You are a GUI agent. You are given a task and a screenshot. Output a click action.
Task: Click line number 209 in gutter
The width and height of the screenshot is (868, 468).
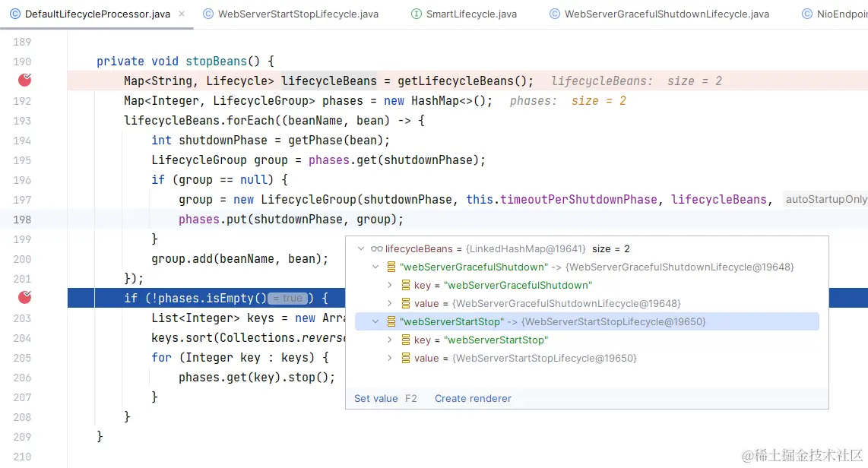point(22,437)
